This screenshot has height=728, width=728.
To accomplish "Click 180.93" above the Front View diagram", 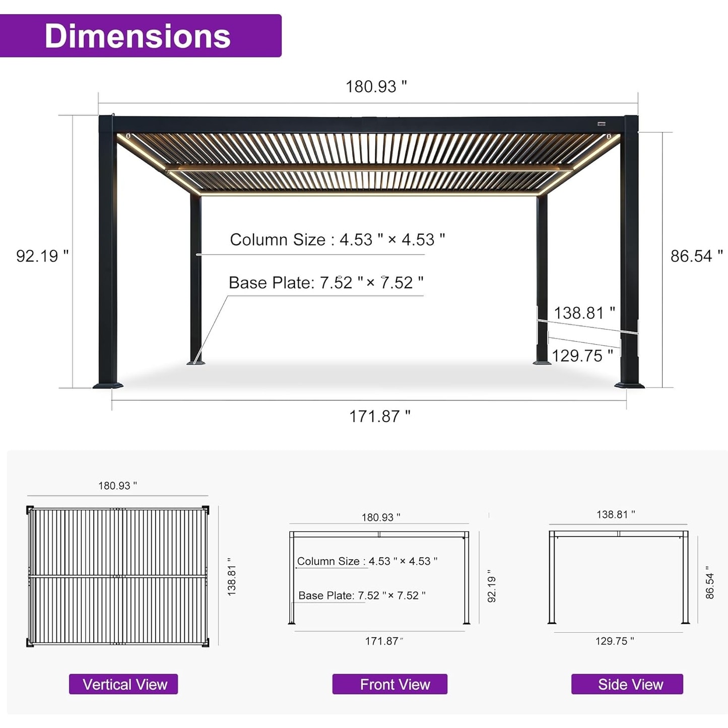I will pos(381,517).
